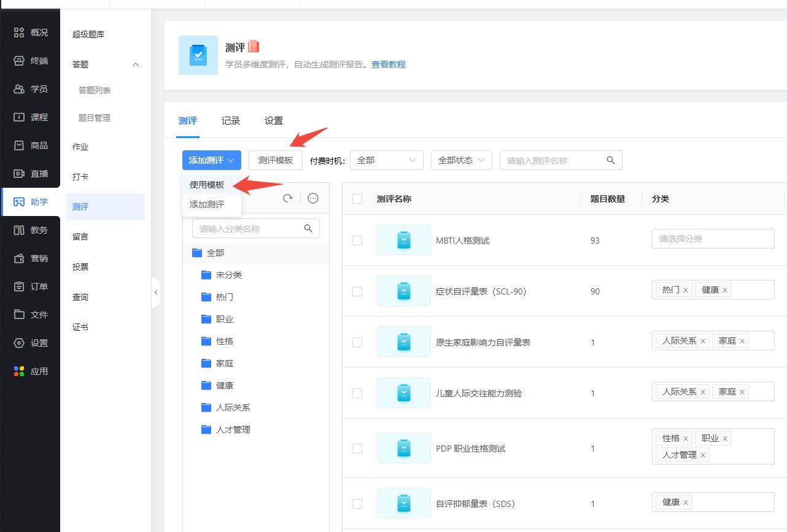This screenshot has height=532, width=787.
Task: Collapse the 答题 submenu chevron
Action: pos(136,64)
